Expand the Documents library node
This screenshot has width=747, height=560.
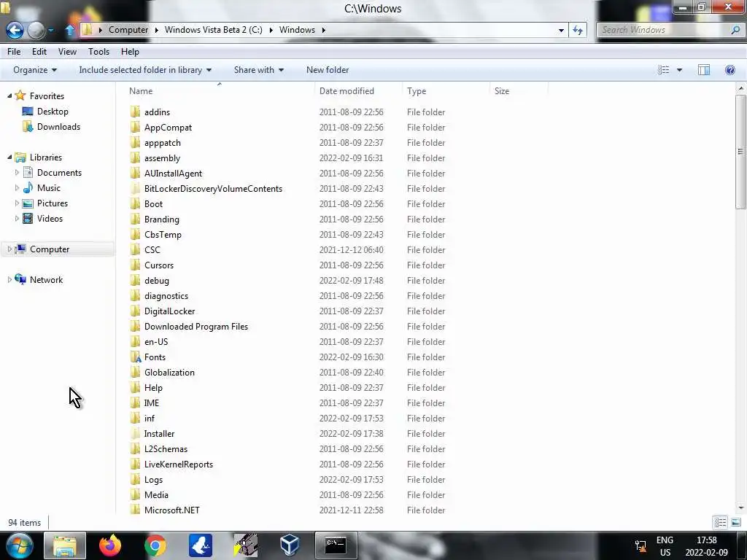(18, 172)
